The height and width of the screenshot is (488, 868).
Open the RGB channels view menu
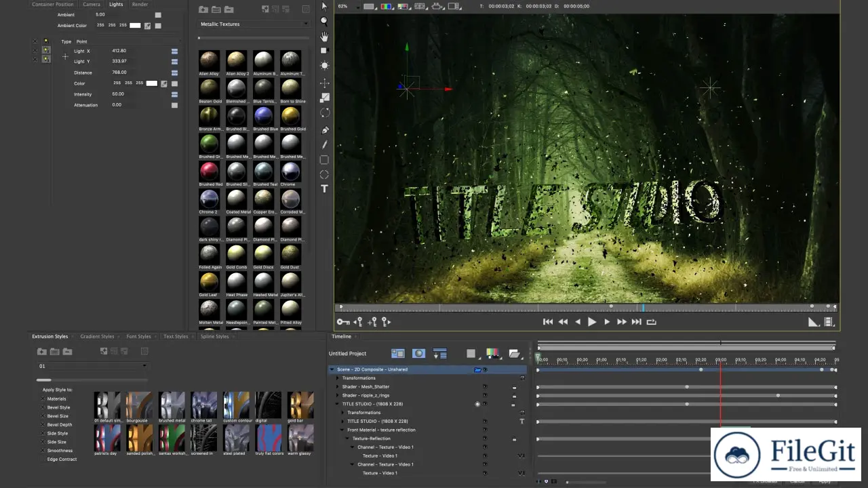387,6
